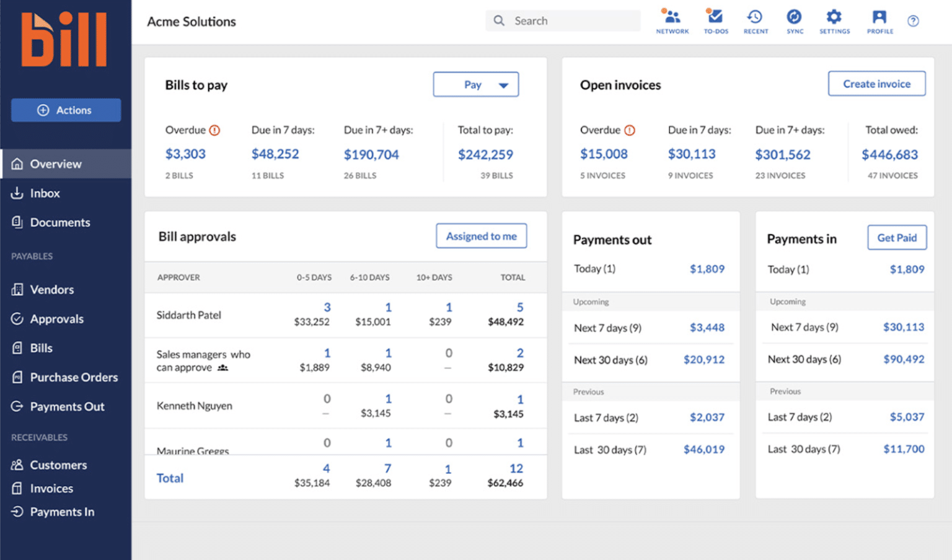952x560 pixels.
Task: Open the Assigned to me filter
Action: (x=481, y=236)
